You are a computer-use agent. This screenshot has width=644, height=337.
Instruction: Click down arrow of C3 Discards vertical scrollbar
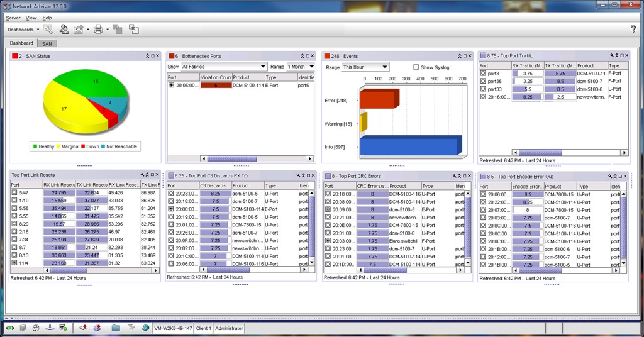tap(312, 262)
